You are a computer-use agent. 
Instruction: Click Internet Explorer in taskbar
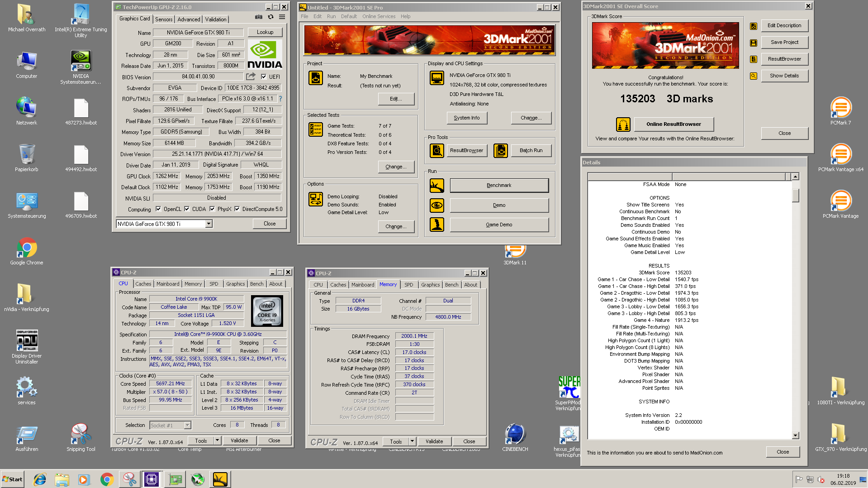40,479
